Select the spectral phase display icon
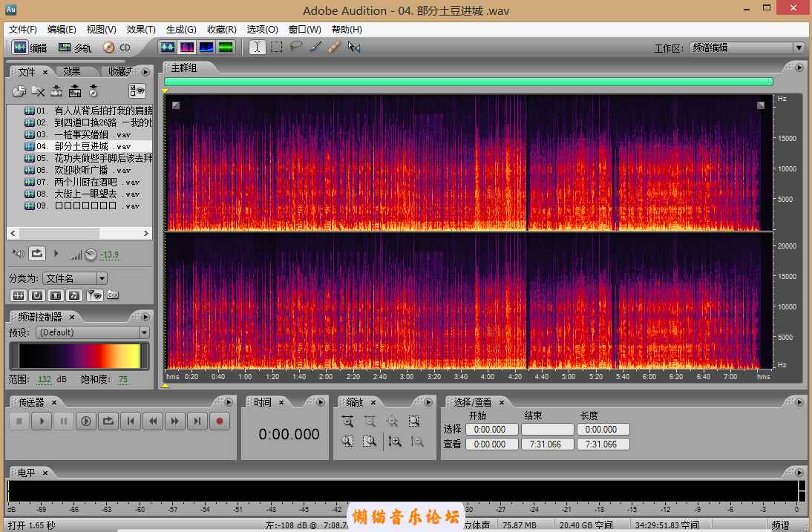The image size is (812, 532). tap(226, 47)
